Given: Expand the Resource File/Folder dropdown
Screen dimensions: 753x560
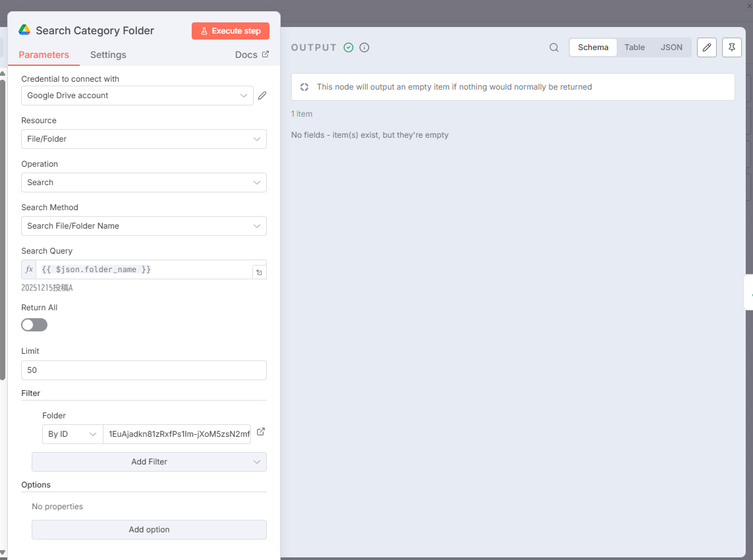Looking at the screenshot, I should coord(144,139).
